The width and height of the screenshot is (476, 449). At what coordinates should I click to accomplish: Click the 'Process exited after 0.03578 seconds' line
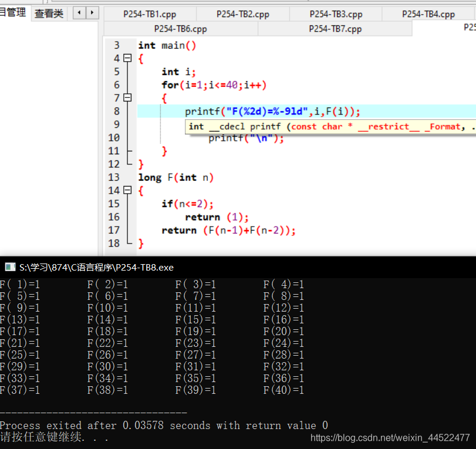click(164, 426)
